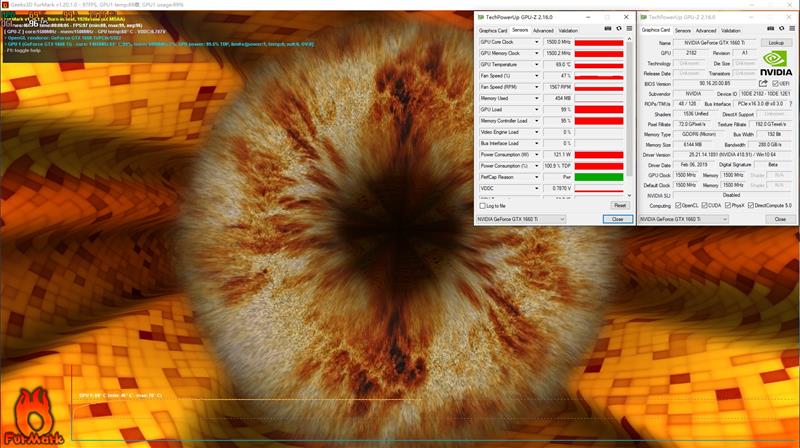Open the GPU Temperature sensor dropdown
800x448 pixels.
click(537, 64)
